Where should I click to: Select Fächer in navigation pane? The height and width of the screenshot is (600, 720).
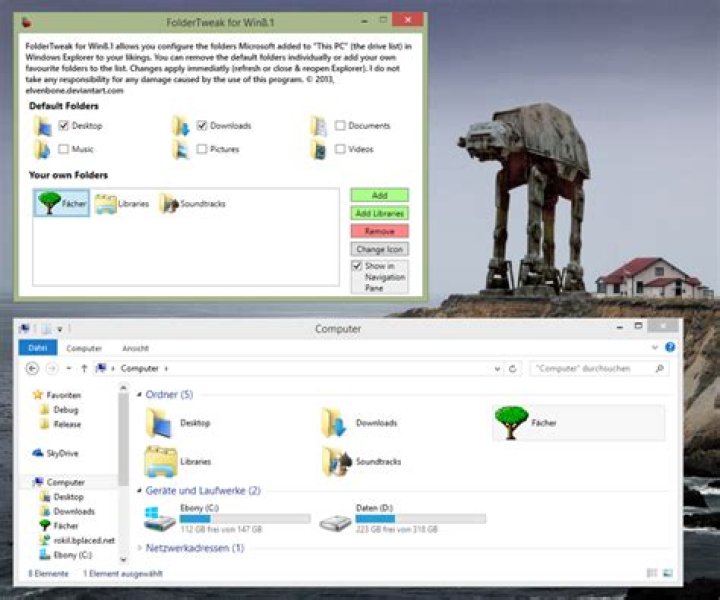pyautogui.click(x=59, y=526)
